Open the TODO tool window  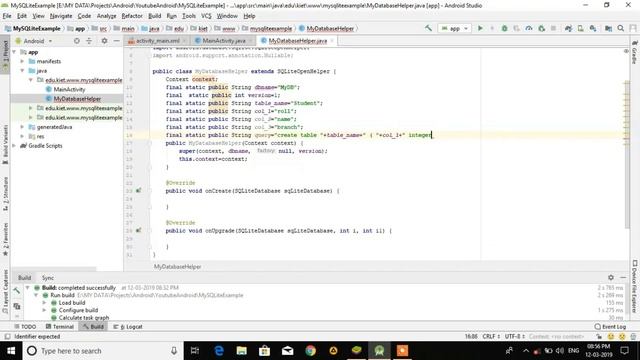click(x=25, y=327)
